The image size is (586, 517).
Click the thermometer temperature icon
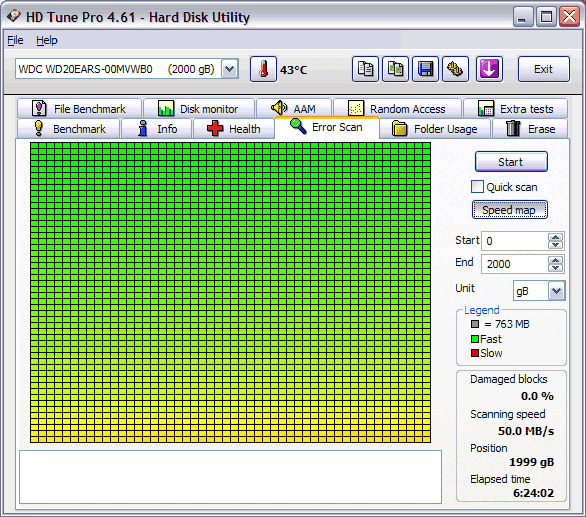click(x=263, y=69)
